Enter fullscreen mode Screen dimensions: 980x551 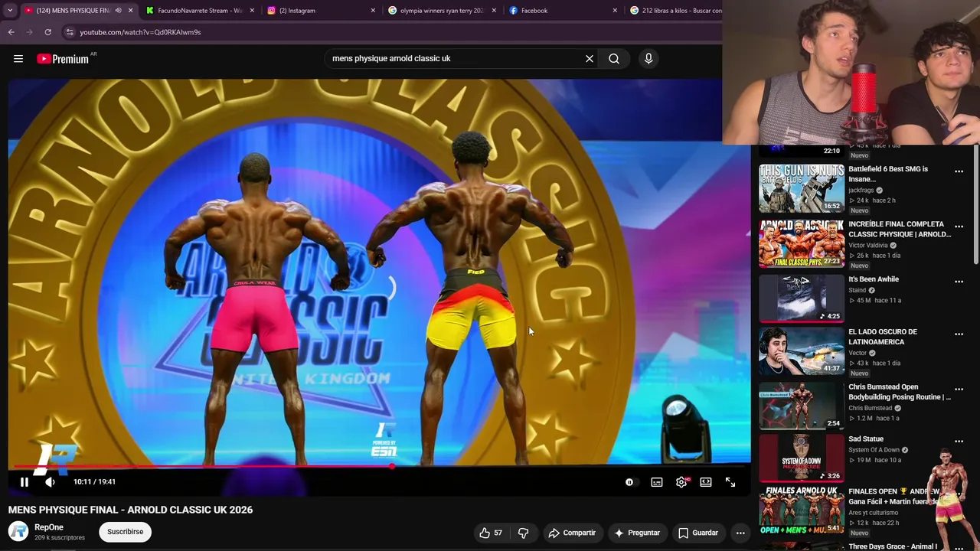(x=730, y=482)
